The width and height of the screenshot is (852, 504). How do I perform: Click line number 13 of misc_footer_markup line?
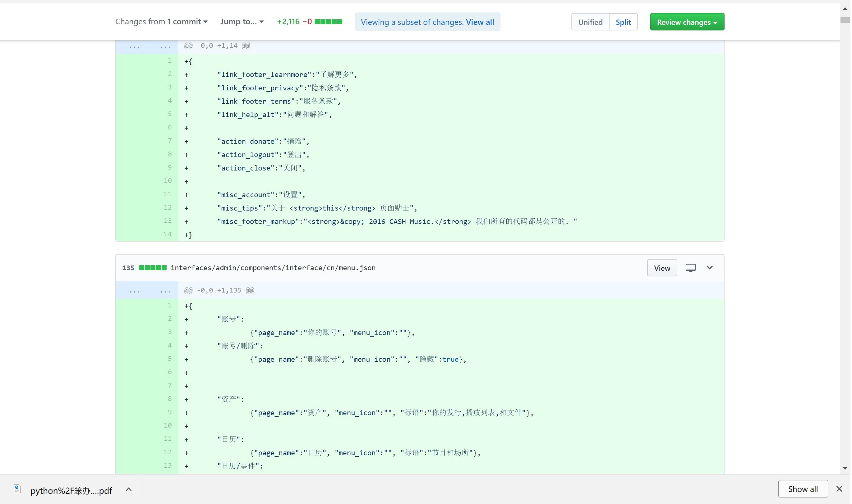coord(168,221)
